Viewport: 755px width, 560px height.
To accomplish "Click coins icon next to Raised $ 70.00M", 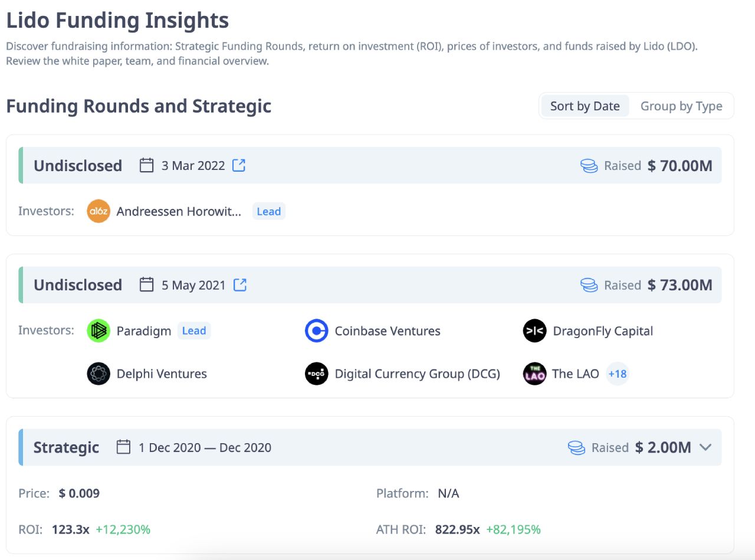I will coord(589,166).
